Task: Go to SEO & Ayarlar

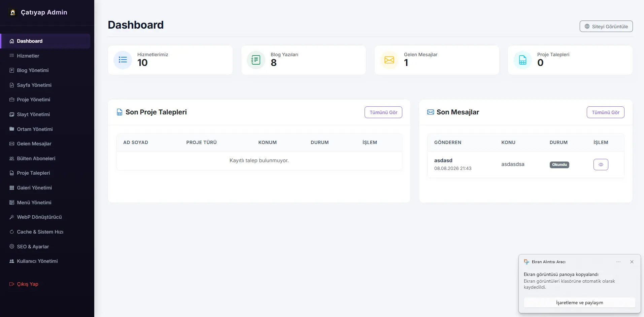Action: coord(46,247)
